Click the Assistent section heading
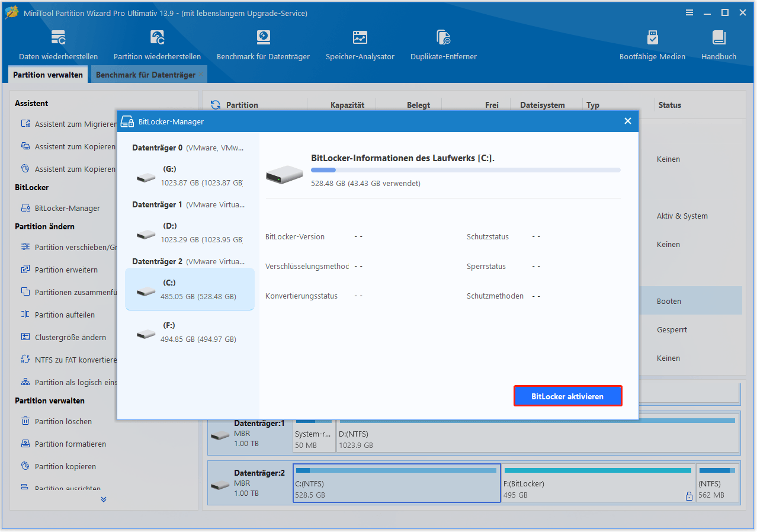The width and height of the screenshot is (757, 532). pyautogui.click(x=31, y=103)
